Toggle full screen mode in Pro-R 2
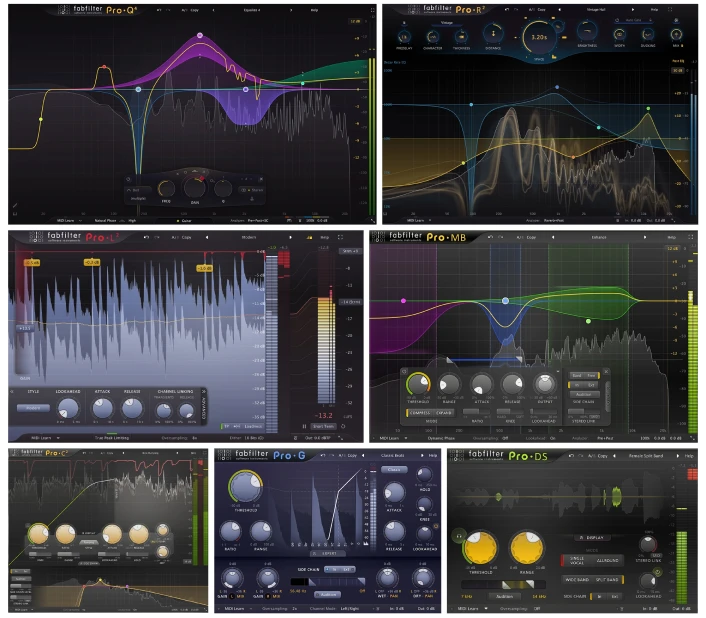Viewport: 706px width, 618px height. (x=670, y=9)
